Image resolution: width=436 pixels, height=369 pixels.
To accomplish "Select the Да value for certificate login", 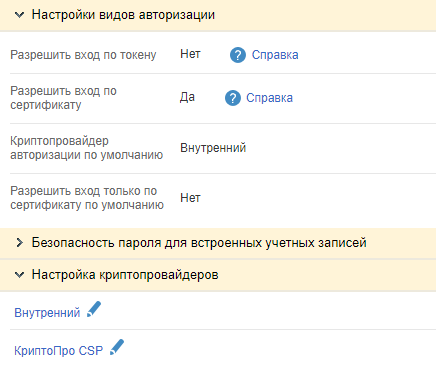I will click(187, 97).
